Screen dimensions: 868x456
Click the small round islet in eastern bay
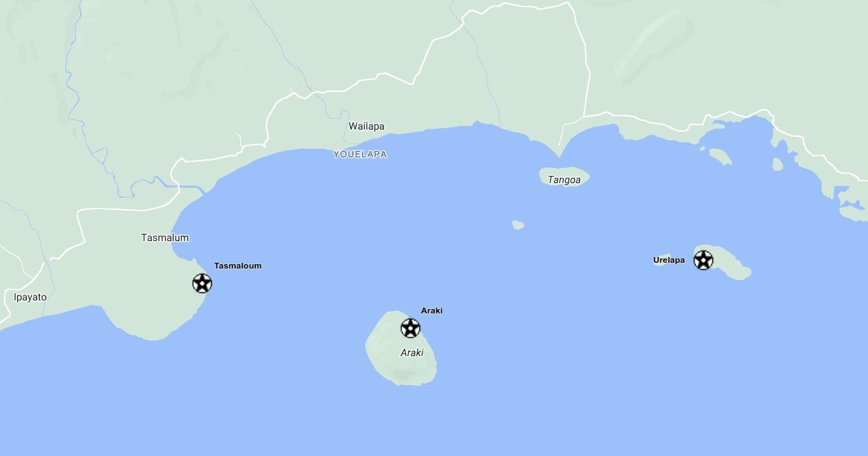click(778, 164)
